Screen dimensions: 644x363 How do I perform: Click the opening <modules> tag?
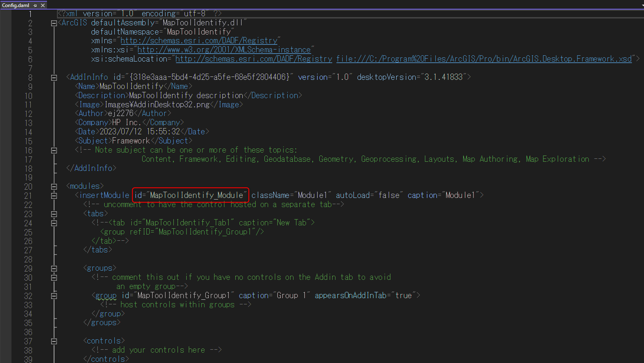(x=85, y=186)
